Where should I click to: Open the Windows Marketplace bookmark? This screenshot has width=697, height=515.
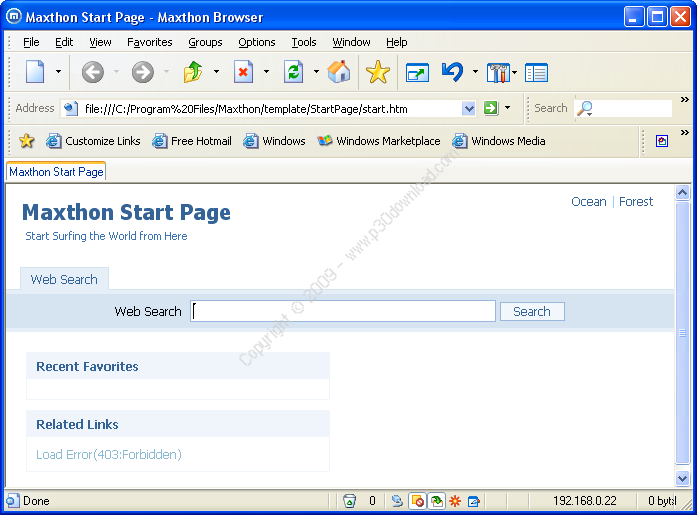[x=379, y=141]
